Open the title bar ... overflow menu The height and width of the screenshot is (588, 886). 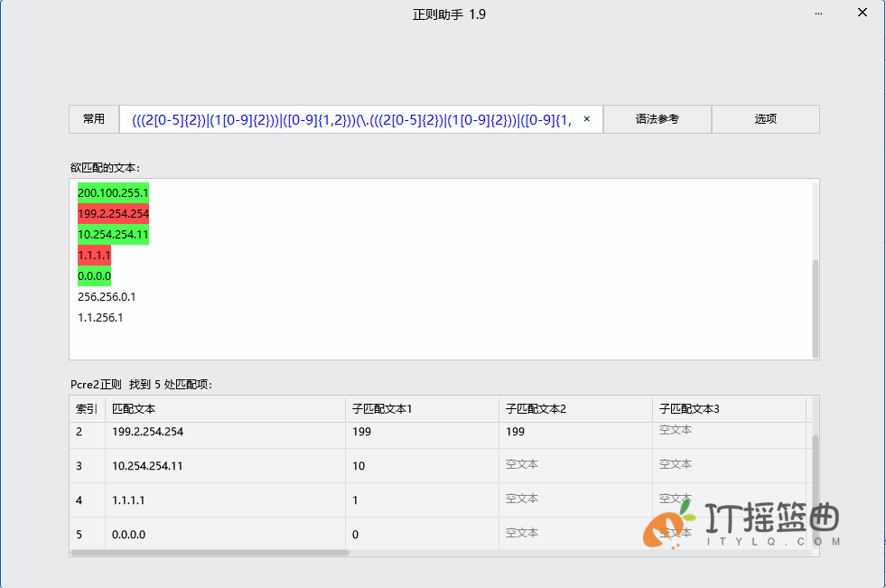(x=818, y=14)
